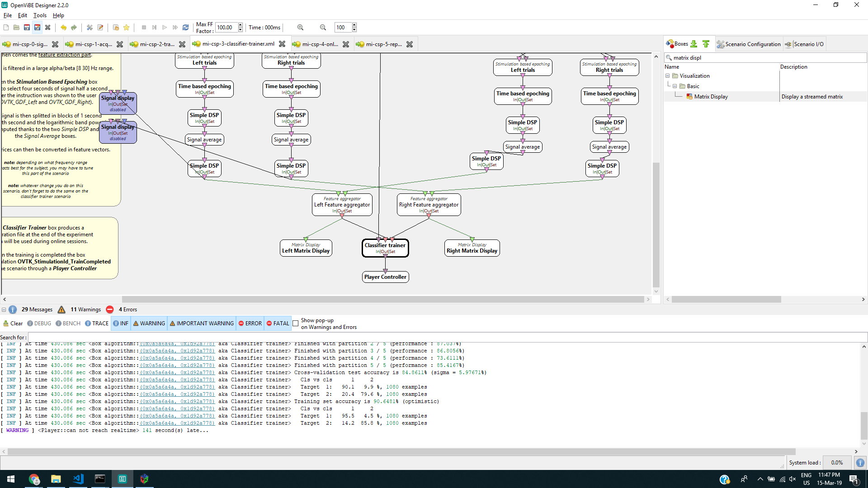
Task: Click the log console horizontal scrollbar
Action: pyautogui.click(x=401, y=451)
